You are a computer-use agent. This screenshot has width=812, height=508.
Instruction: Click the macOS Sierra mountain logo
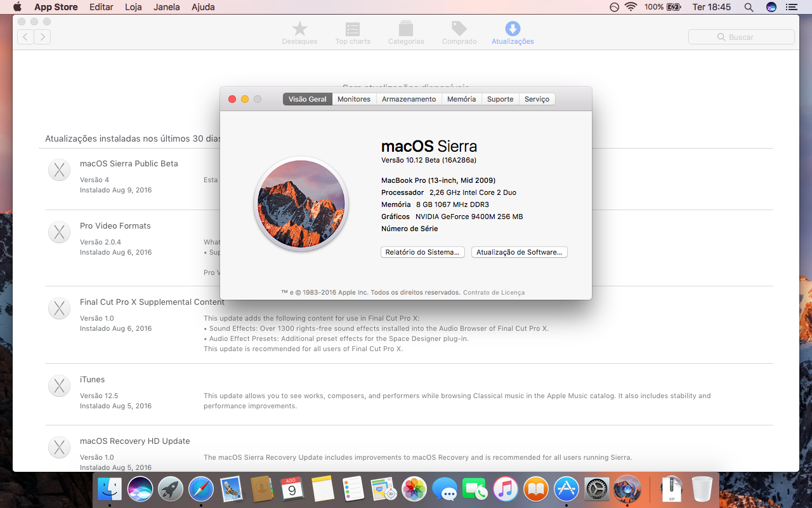click(301, 204)
